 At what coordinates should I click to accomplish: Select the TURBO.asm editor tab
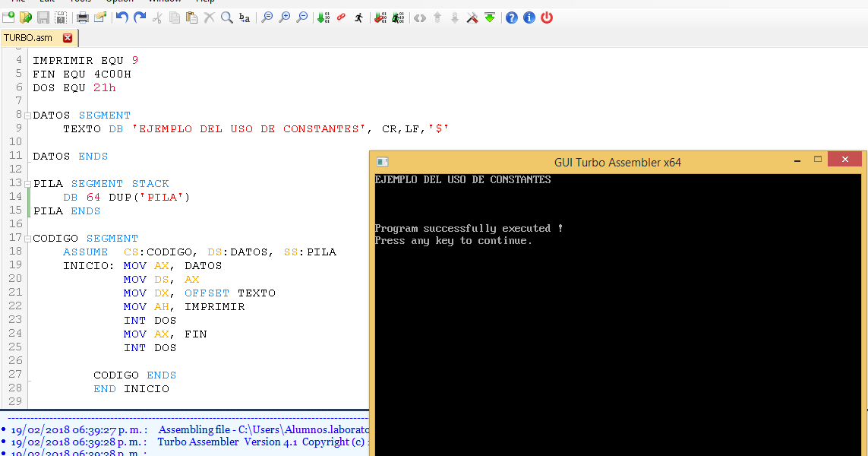tap(34, 36)
